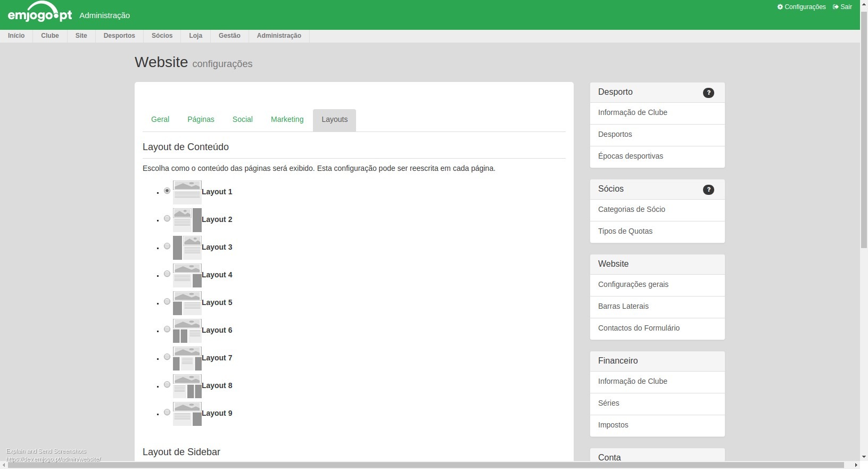Click the Sair logout icon
Image resolution: width=868 pixels, height=469 pixels.
(836, 7)
